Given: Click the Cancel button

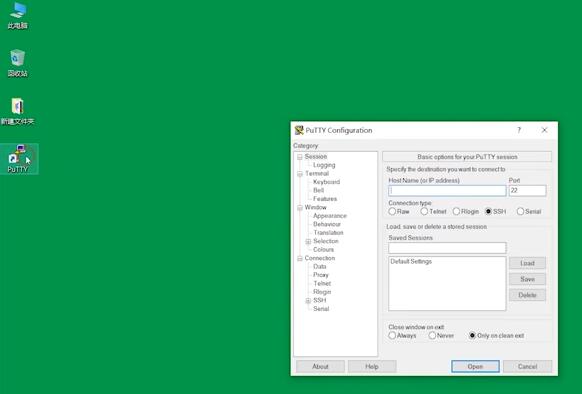Looking at the screenshot, I should 527,367.
